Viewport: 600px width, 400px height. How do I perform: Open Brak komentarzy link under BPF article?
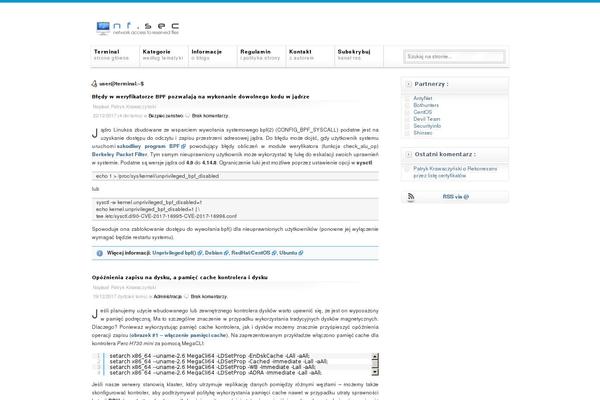point(210,116)
